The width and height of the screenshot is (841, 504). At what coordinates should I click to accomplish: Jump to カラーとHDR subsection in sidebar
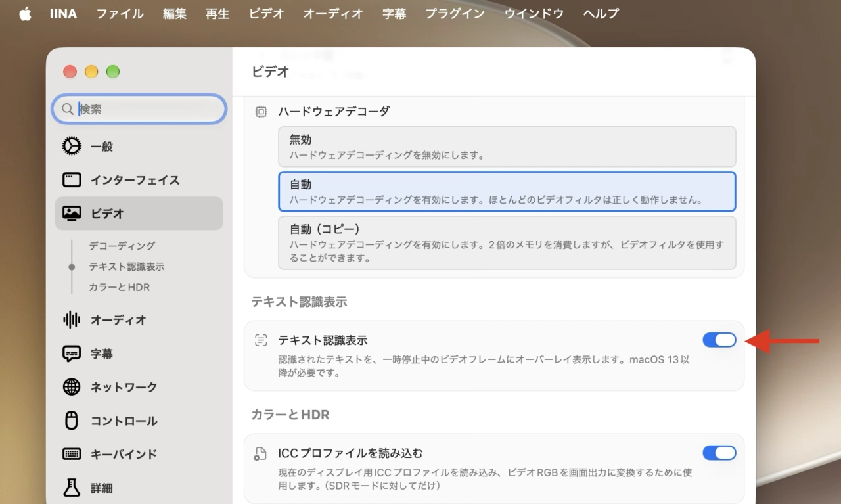120,288
